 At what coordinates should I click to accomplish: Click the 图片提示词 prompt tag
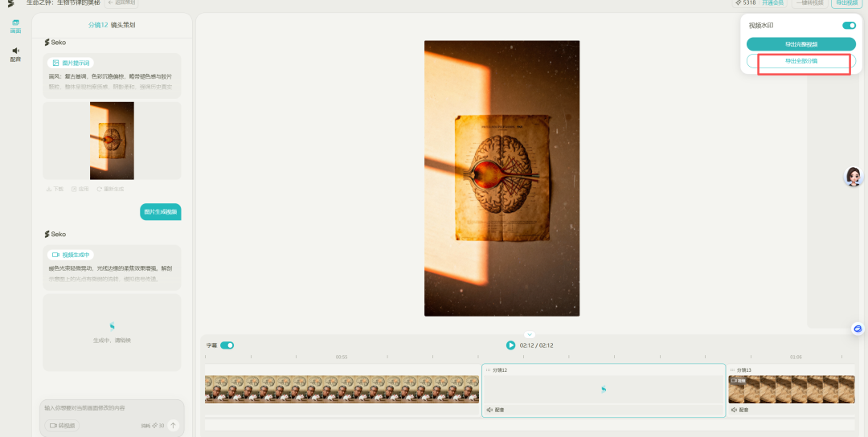pyautogui.click(x=72, y=63)
